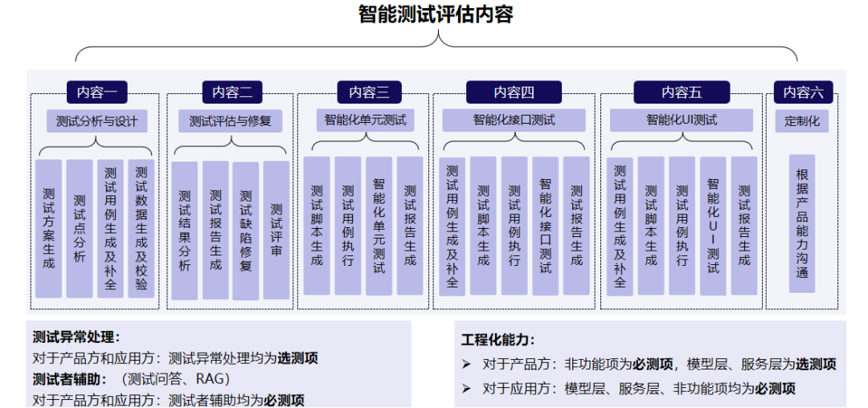868x408 pixels.
Task: Select 测试用例执行 in the 内容四 group
Action: point(514,226)
